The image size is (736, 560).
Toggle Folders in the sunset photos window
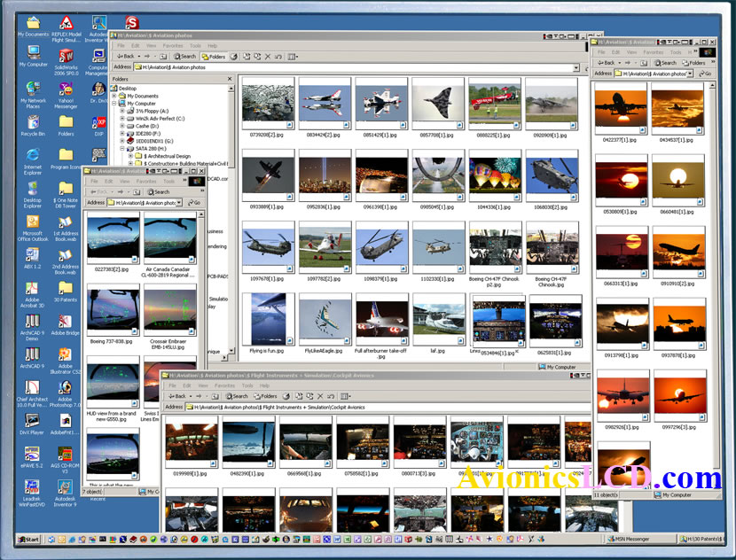694,63
